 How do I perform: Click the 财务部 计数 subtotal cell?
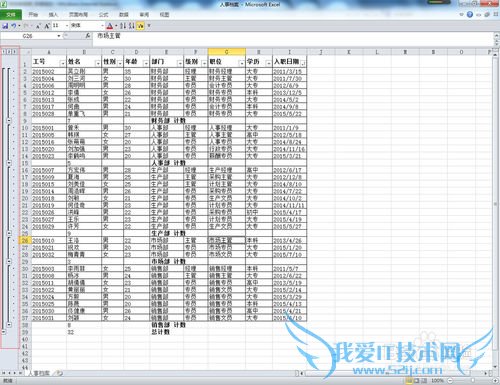(x=166, y=121)
